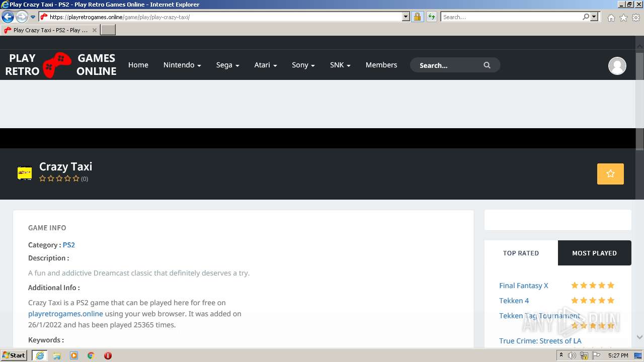Show hidden tray icons arrow
Screen dimensions: 644x362
pyautogui.click(x=561, y=355)
